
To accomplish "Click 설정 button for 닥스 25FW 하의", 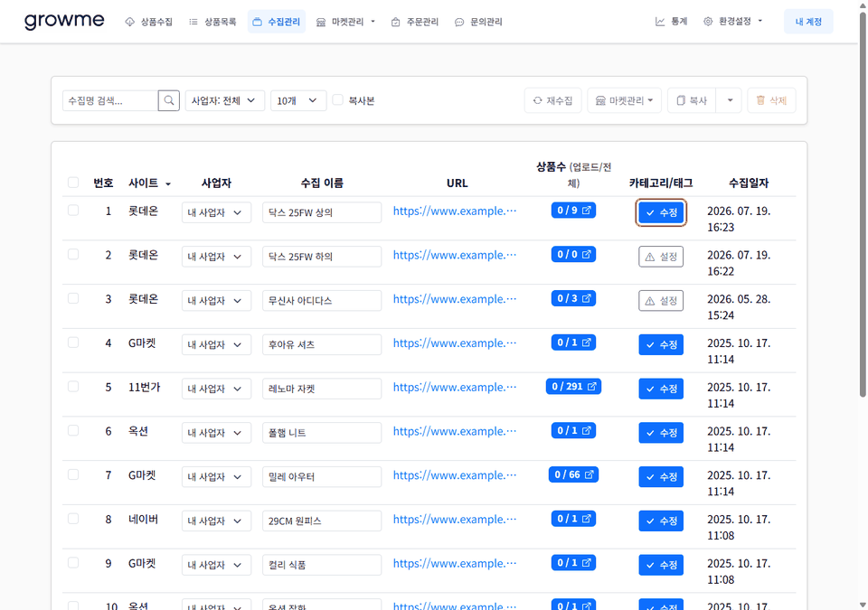I will pos(661,257).
